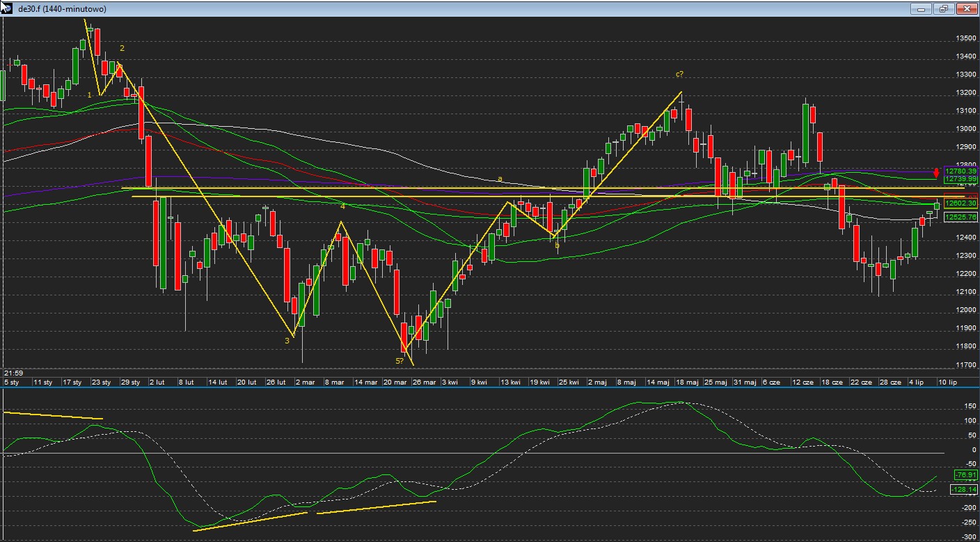980x542 pixels.
Task: Restore down the chart window
Action: pos(944,9)
